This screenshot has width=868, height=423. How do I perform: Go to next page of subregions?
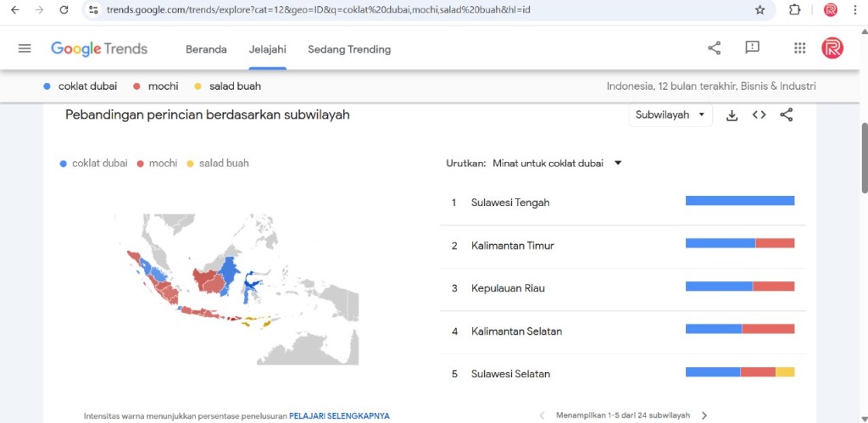click(x=704, y=415)
